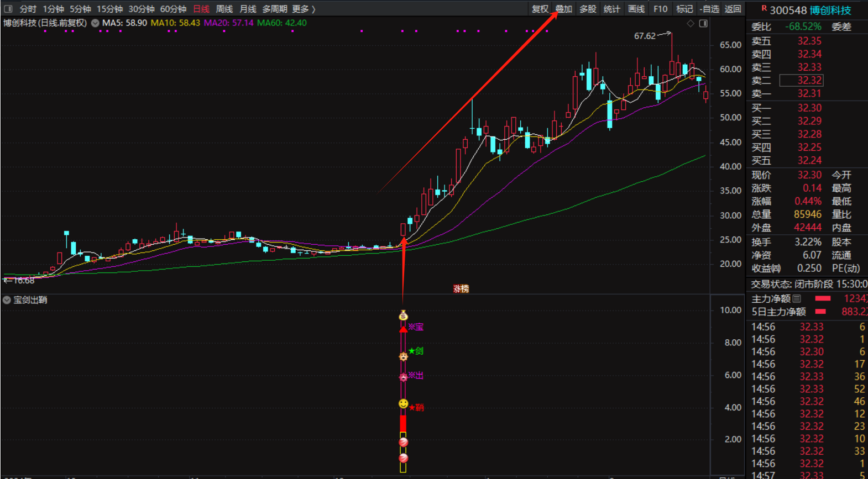Click the red R badge beside 300548
The height and width of the screenshot is (479, 868).
pyautogui.click(x=764, y=8)
